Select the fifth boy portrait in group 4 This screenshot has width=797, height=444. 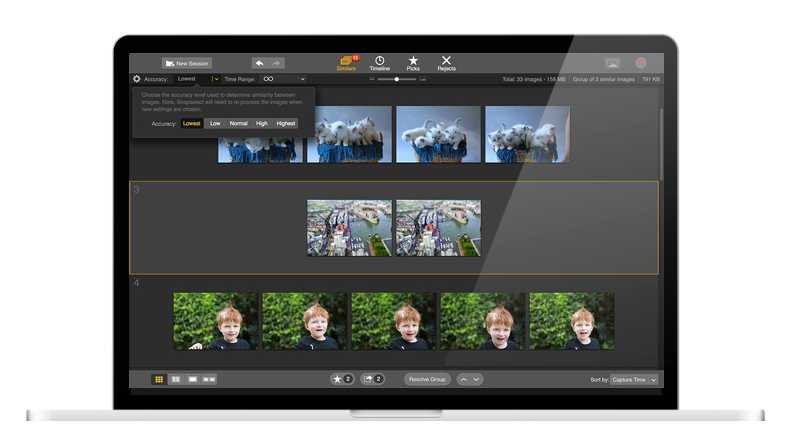tap(572, 321)
